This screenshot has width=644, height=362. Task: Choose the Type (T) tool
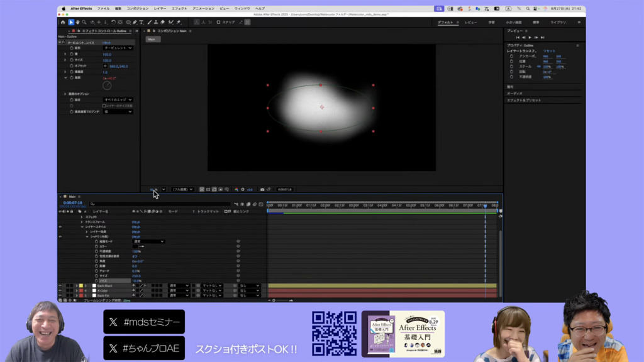coord(141,22)
